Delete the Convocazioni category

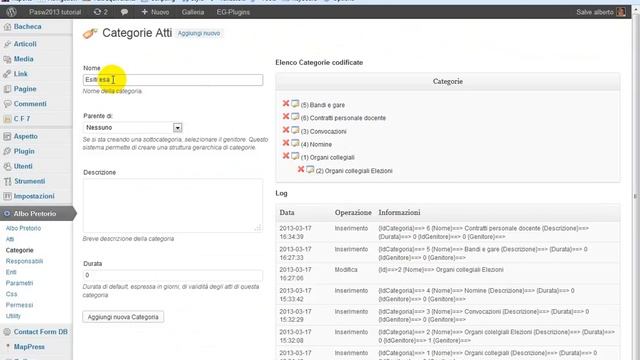click(x=286, y=130)
